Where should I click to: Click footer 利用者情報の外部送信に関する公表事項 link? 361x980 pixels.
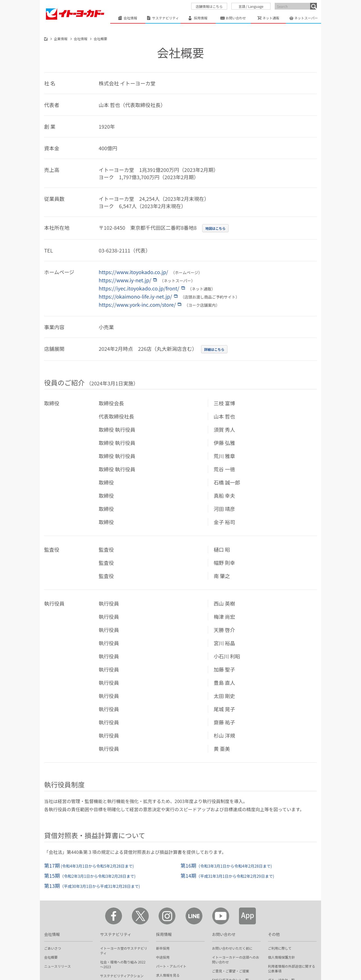291,968
